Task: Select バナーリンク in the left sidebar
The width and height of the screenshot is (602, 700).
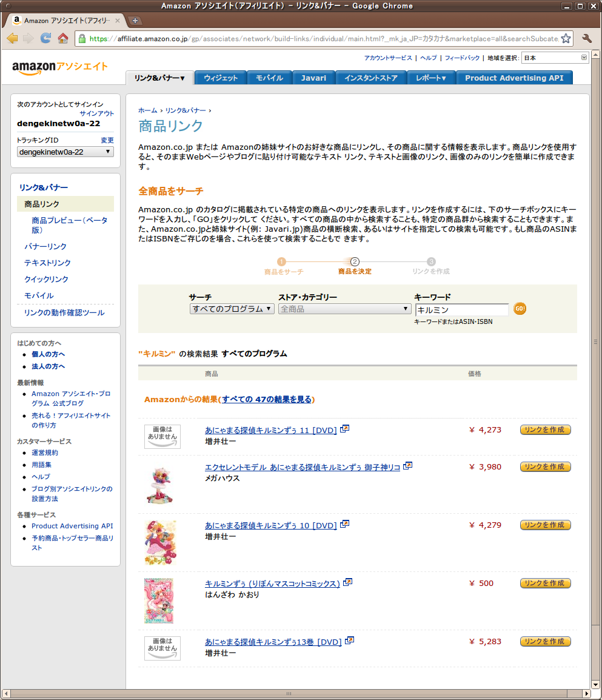Action: pyautogui.click(x=45, y=246)
